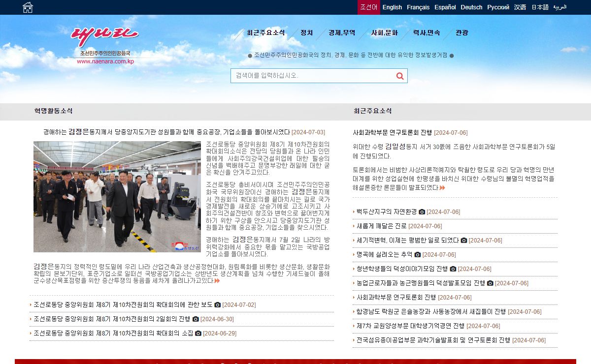Open 제10차전원회의 확대회의에 관한 보도 article
Screen dimensions: 591x364
pos(123,305)
